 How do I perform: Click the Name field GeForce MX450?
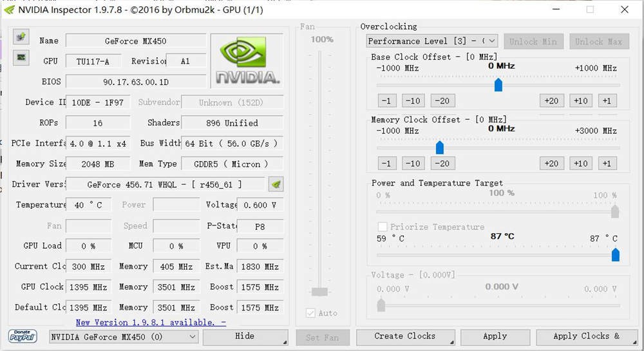pos(135,41)
